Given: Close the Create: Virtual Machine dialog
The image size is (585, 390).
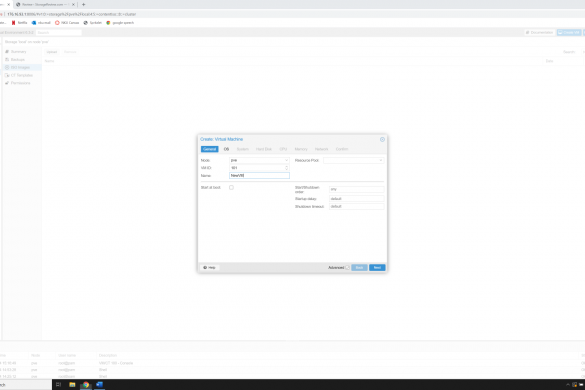Looking at the screenshot, I should (x=382, y=139).
